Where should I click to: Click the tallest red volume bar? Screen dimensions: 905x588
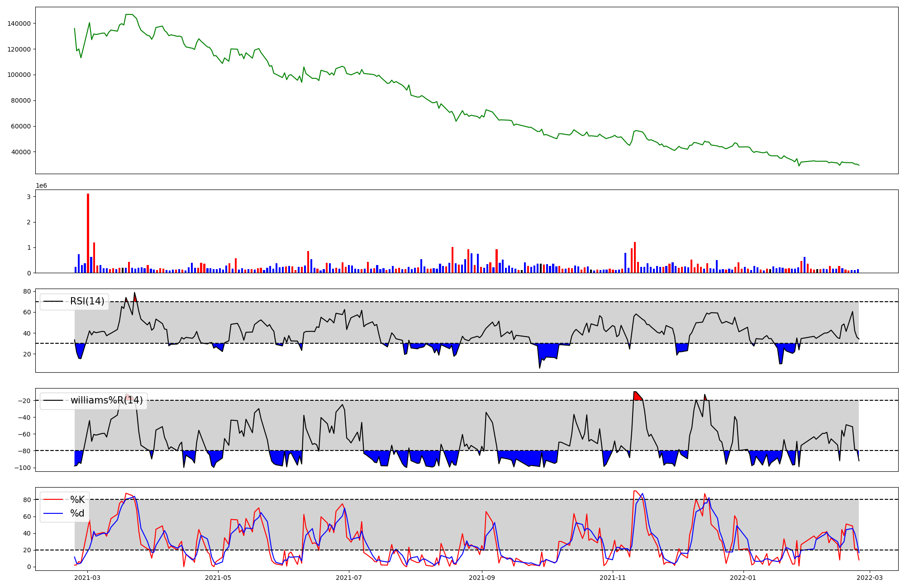tap(88, 233)
